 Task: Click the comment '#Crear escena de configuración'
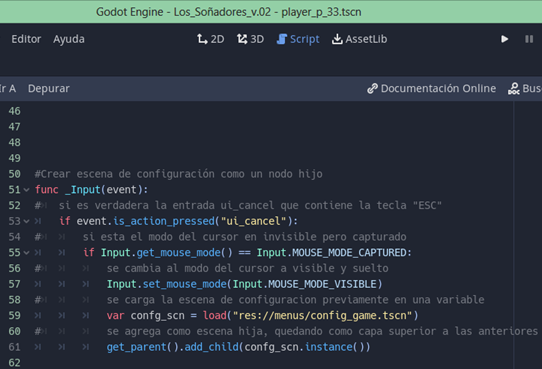[124, 174]
